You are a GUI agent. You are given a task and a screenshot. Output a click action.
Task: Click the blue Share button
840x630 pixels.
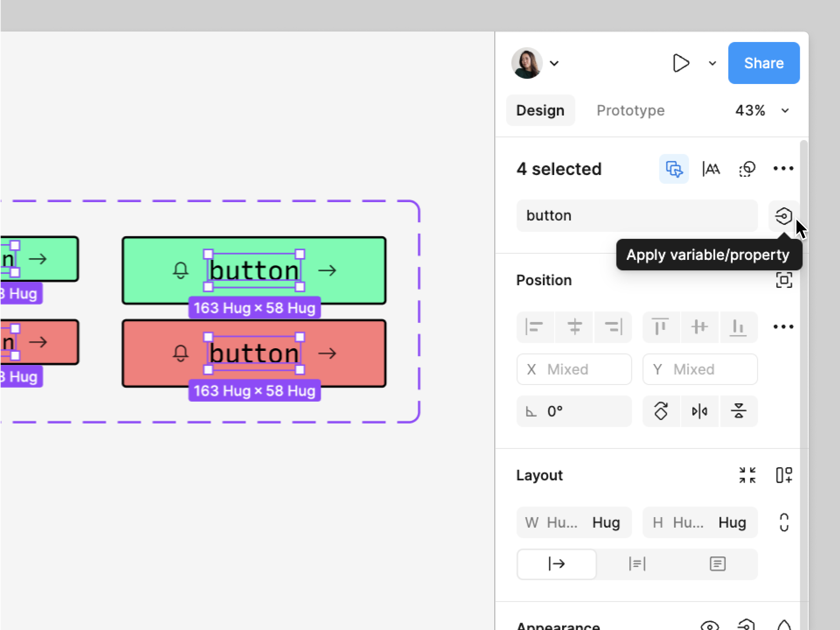pyautogui.click(x=763, y=63)
